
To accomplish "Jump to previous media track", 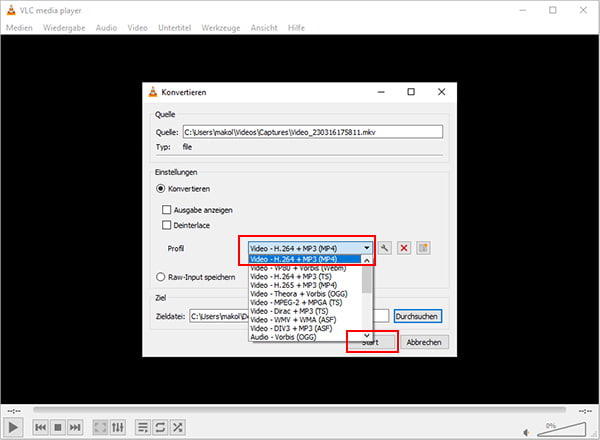I will tap(41, 427).
